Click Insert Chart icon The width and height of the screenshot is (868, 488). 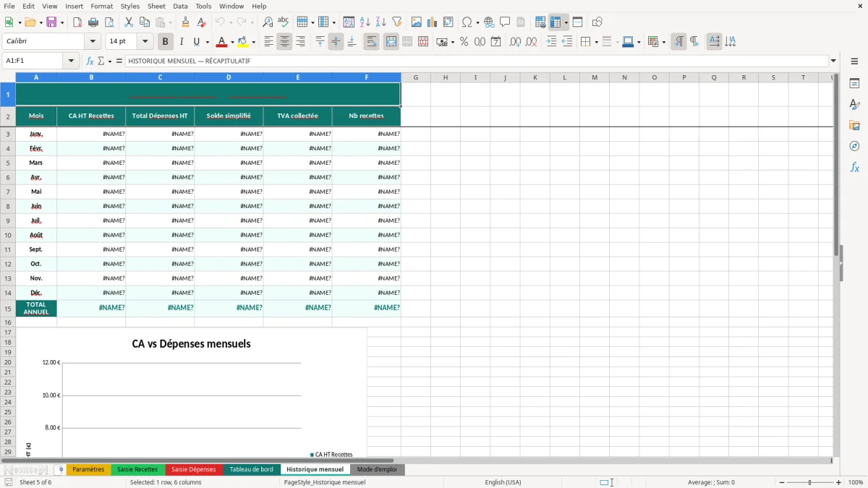(x=433, y=22)
